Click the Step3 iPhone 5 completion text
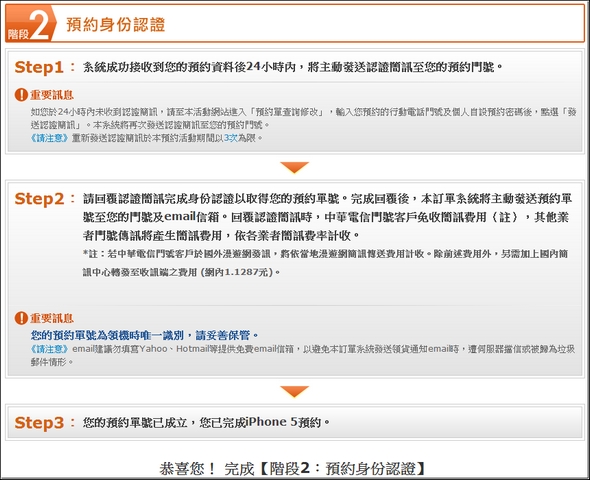Image resolution: width=590 pixels, height=480 pixels. pyautogui.click(x=206, y=422)
